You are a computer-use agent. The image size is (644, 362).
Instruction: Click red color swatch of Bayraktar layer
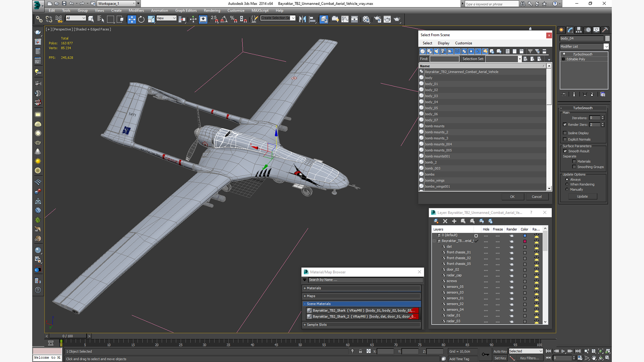click(x=525, y=241)
